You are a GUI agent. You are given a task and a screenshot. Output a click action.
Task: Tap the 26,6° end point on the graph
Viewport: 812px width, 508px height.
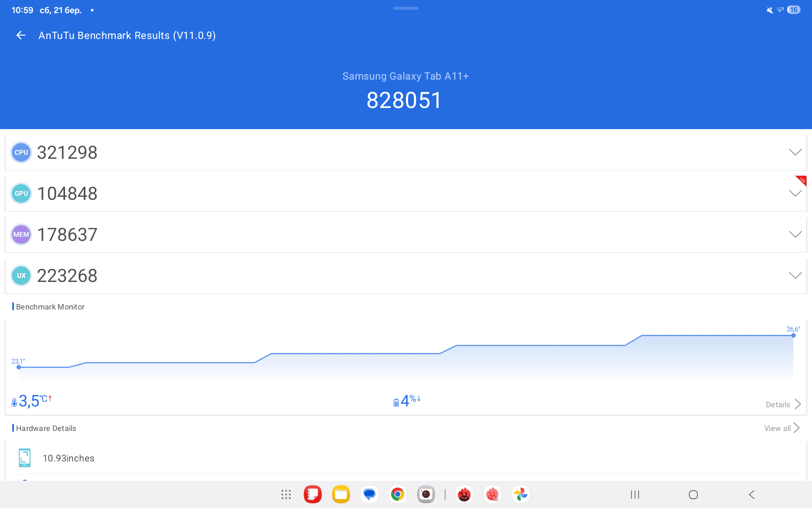point(793,335)
